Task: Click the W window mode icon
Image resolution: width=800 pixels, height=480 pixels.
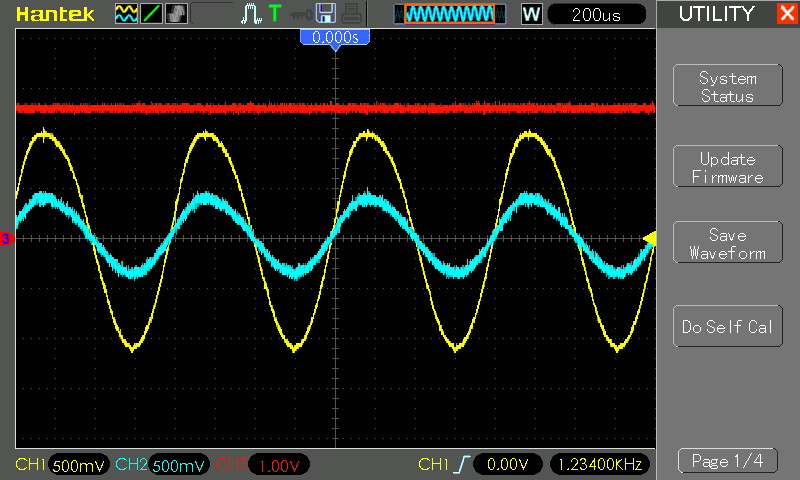Action: (x=531, y=14)
